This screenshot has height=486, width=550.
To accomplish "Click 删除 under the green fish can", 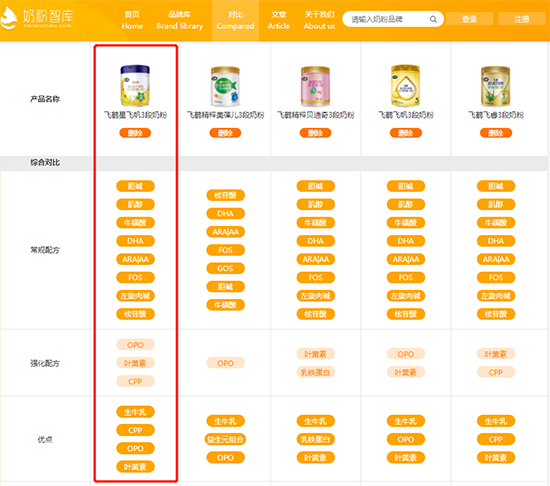I will pos(225,133).
